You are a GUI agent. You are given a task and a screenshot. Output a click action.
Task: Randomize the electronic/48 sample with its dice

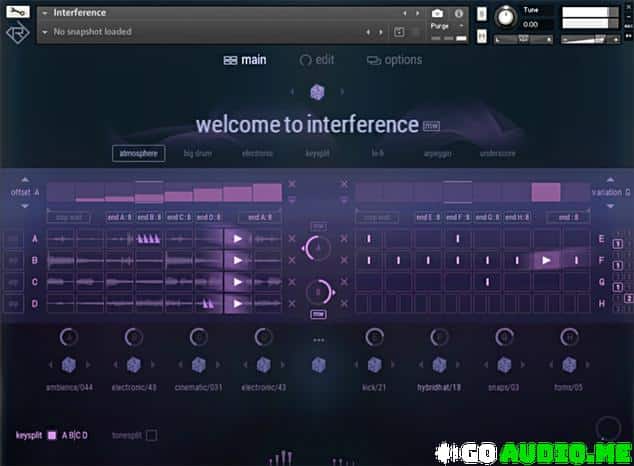pos(134,365)
